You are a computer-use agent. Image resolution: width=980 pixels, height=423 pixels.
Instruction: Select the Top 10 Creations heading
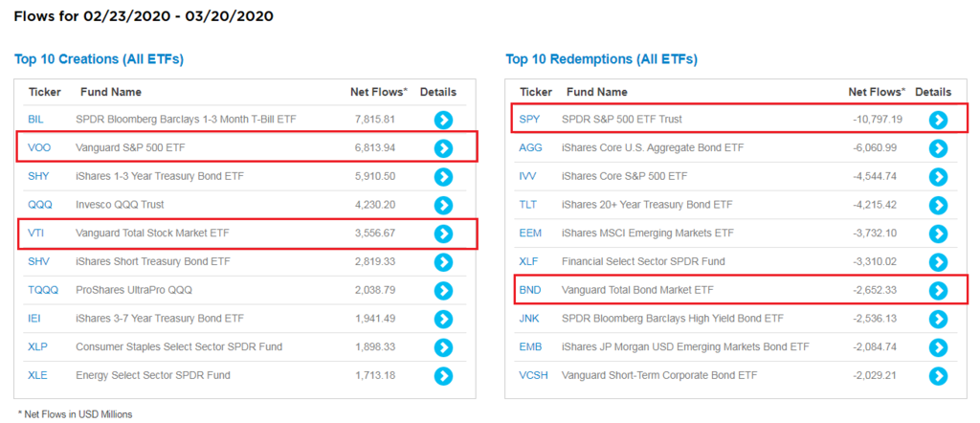click(99, 59)
